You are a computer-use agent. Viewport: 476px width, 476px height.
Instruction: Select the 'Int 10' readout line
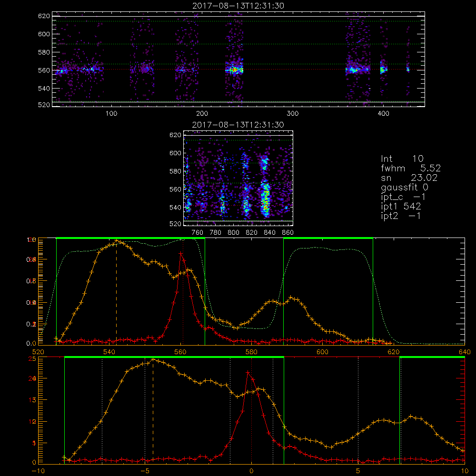(402, 159)
